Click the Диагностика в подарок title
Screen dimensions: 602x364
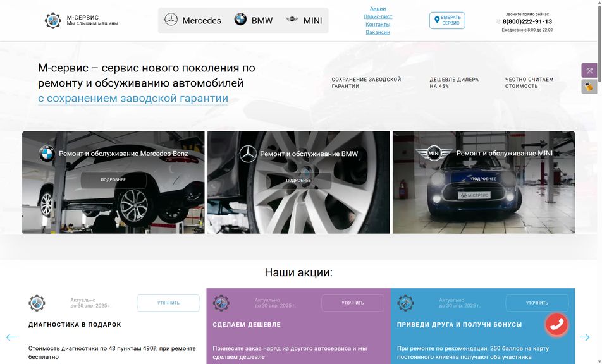point(75,324)
